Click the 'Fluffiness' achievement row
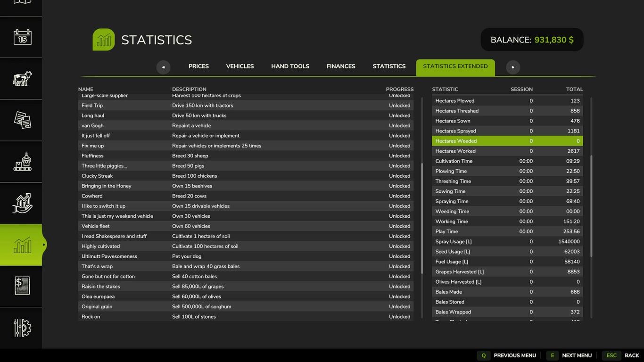Screen dimensions: 644x362 pyautogui.click(x=246, y=156)
